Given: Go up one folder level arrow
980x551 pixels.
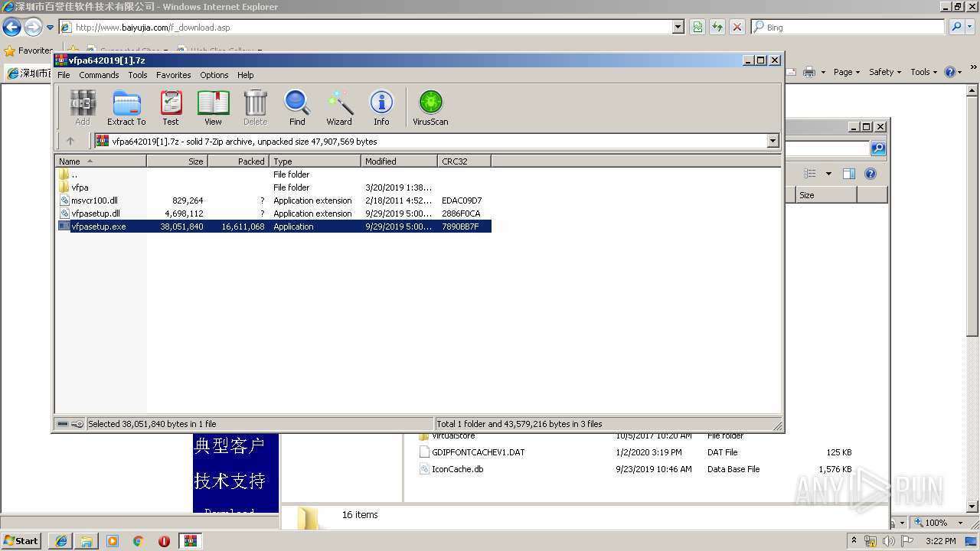Looking at the screenshot, I should click(70, 141).
